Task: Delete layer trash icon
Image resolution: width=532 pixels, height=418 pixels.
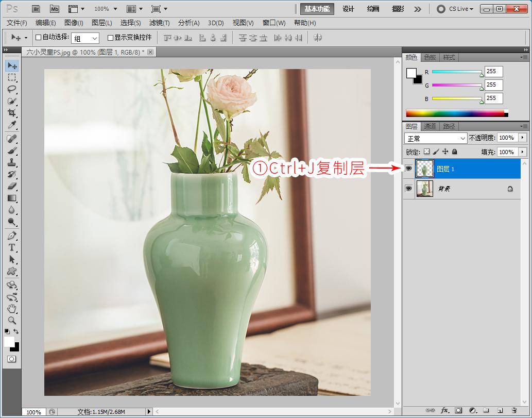Action: (514, 410)
